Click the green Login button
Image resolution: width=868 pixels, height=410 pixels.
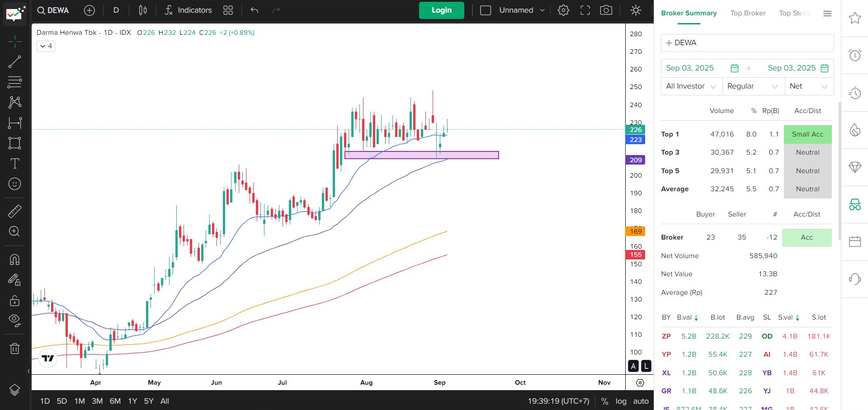click(x=441, y=10)
